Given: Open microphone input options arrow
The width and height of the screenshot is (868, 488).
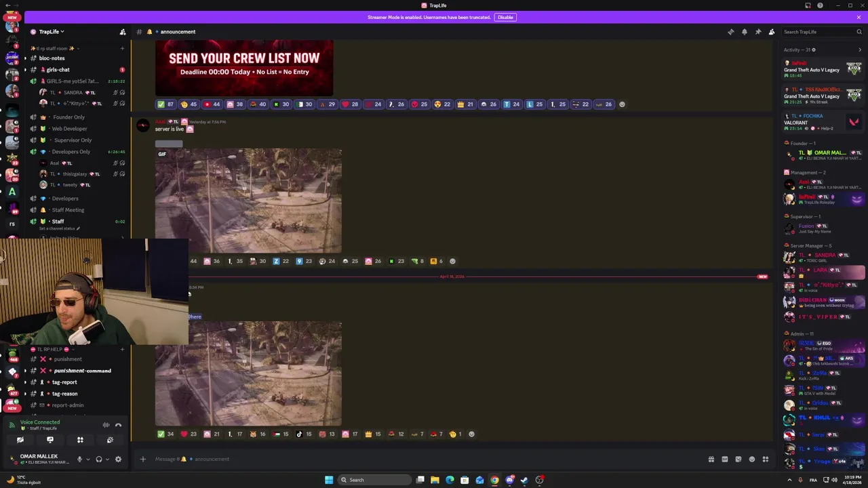Looking at the screenshot, I should coord(87,459).
